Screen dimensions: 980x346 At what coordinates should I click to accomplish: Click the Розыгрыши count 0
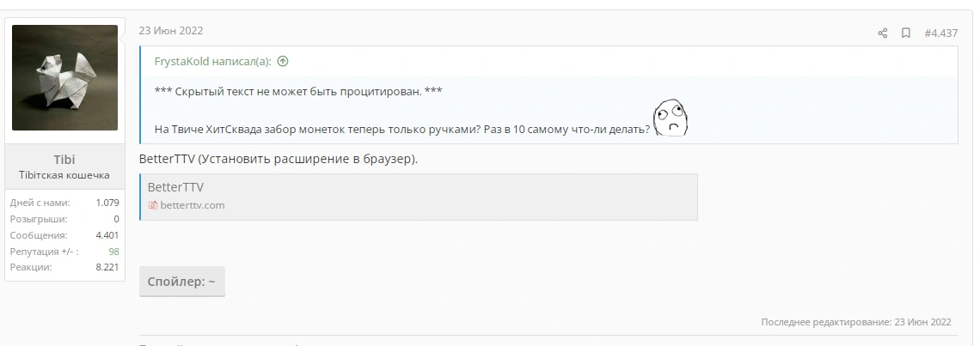116,219
